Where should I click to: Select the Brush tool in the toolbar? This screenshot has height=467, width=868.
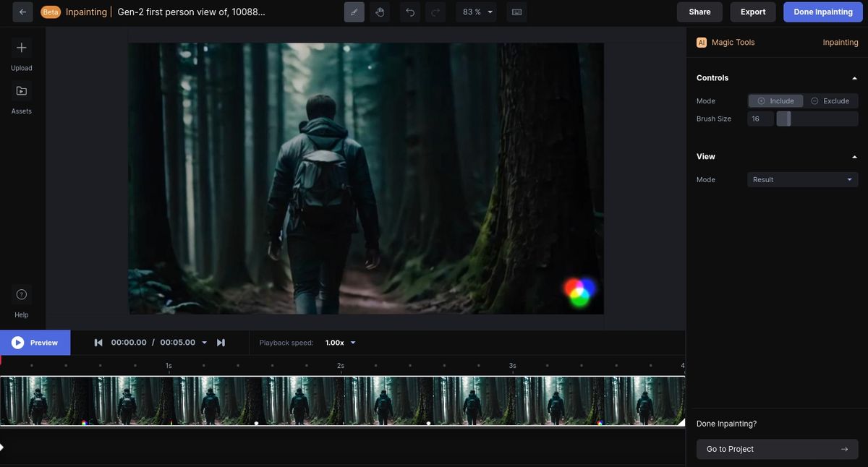coord(354,12)
